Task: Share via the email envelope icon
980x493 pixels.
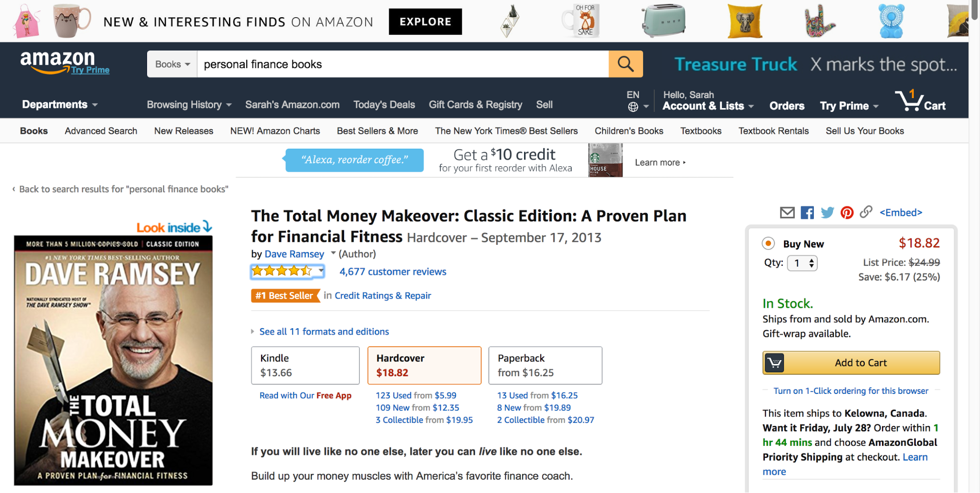Action: 787,212
